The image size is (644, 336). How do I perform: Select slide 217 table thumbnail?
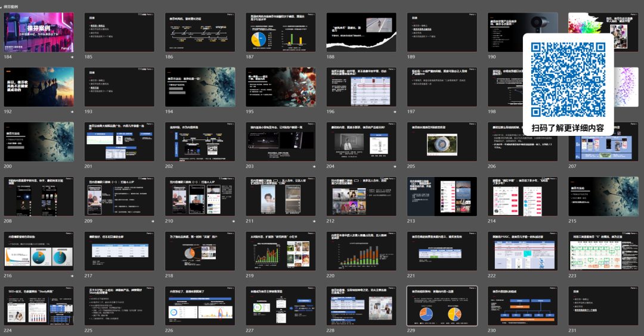point(119,251)
